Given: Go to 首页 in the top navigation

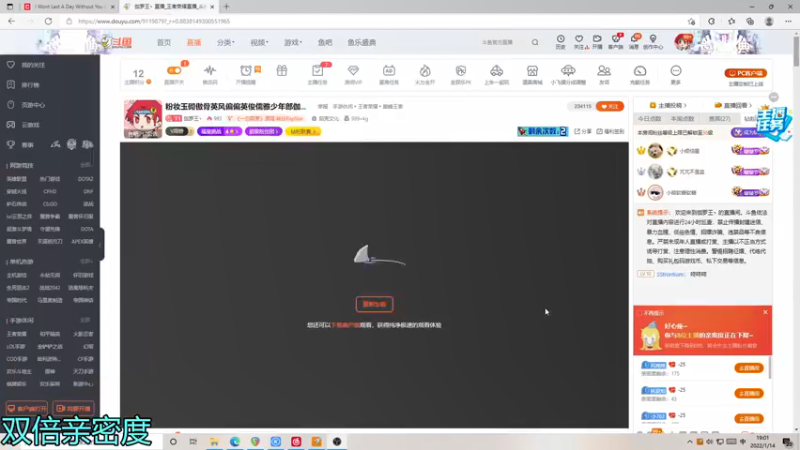Looking at the screenshot, I should pyautogui.click(x=164, y=42).
